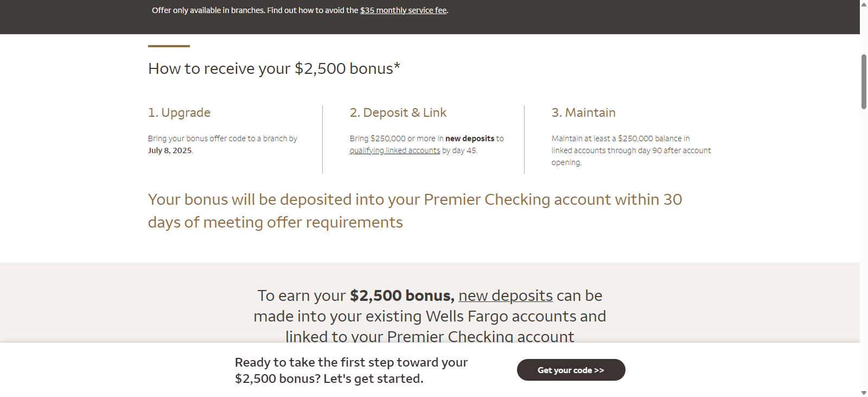Select the 2. Deposit & Link step heading
Screen dimensions: 868x397
tap(398, 112)
